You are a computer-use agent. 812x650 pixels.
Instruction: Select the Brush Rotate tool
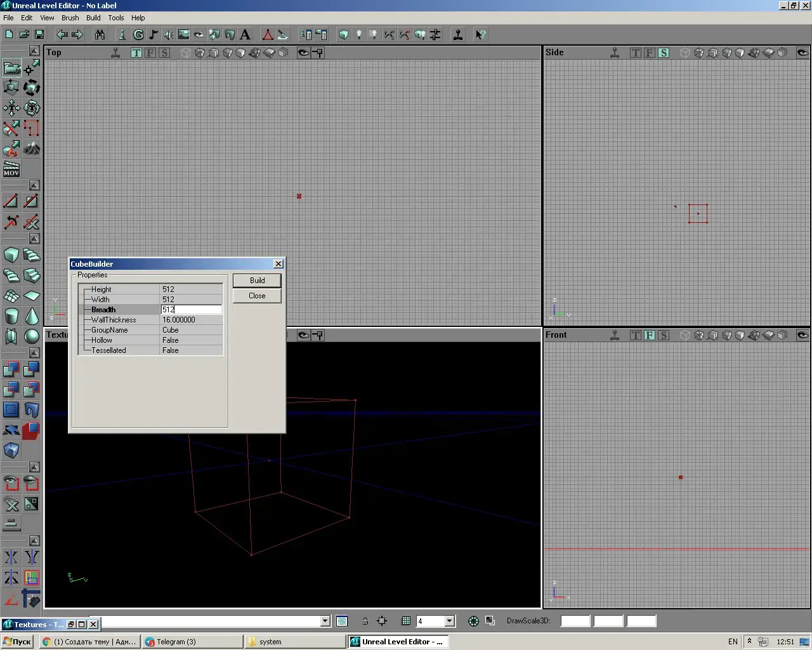click(x=32, y=88)
